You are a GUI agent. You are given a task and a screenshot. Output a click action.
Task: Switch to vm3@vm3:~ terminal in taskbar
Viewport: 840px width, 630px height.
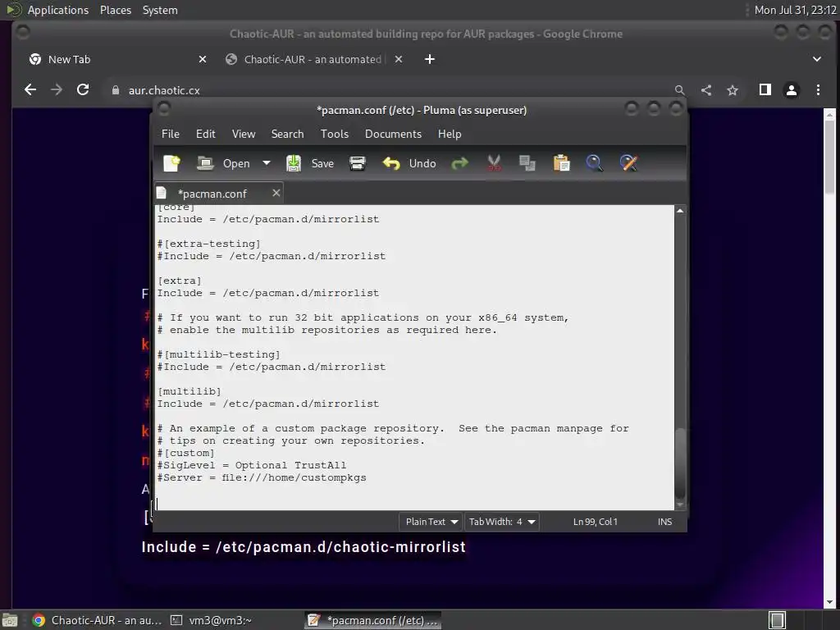212,620
